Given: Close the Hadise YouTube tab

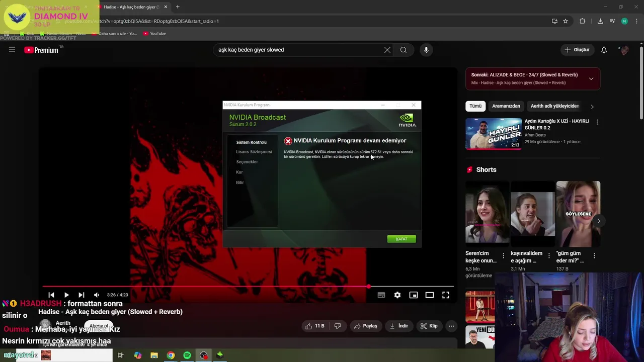Looking at the screenshot, I should click(x=166, y=7).
